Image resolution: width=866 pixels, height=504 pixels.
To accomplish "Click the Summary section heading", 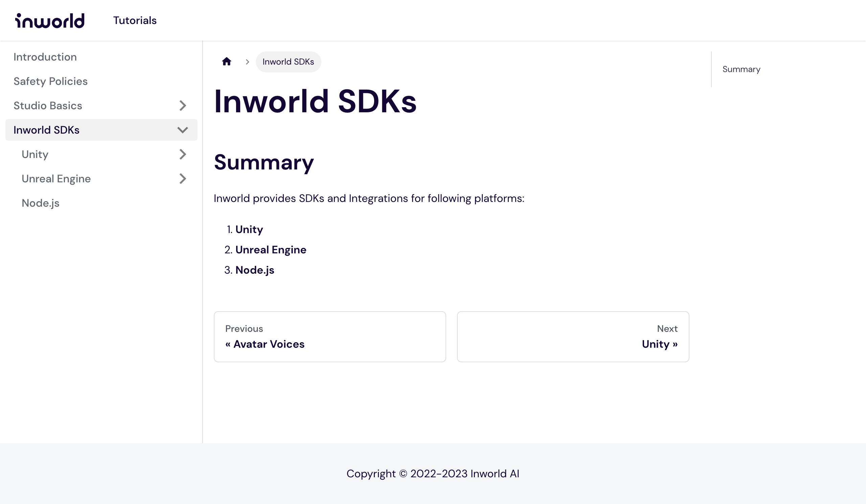I will click(264, 162).
